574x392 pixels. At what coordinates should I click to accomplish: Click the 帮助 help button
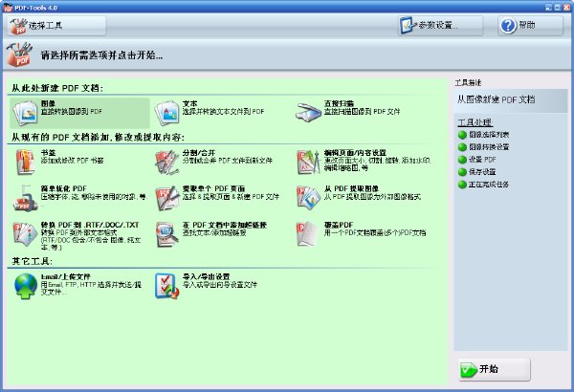point(530,26)
